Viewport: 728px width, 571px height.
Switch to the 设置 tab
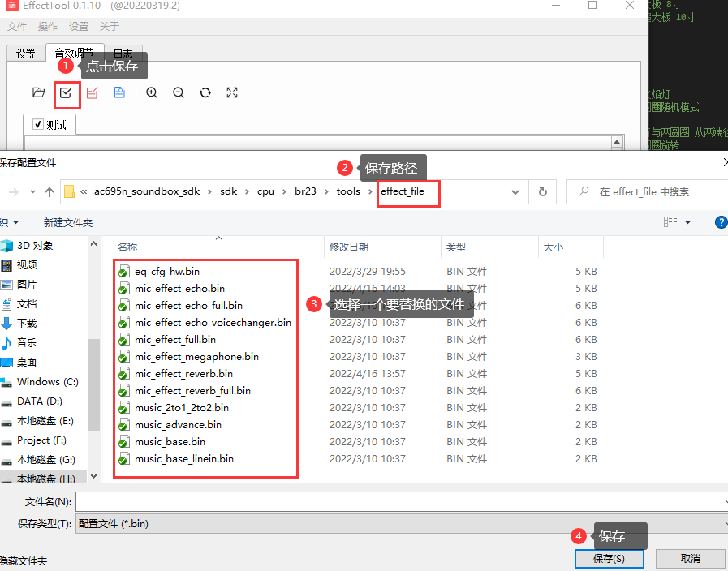(x=25, y=54)
